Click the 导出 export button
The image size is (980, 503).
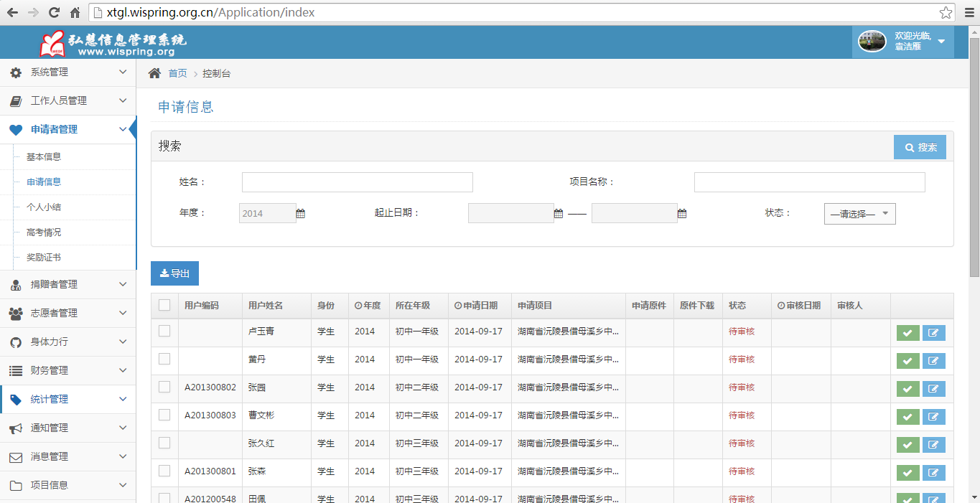point(174,273)
